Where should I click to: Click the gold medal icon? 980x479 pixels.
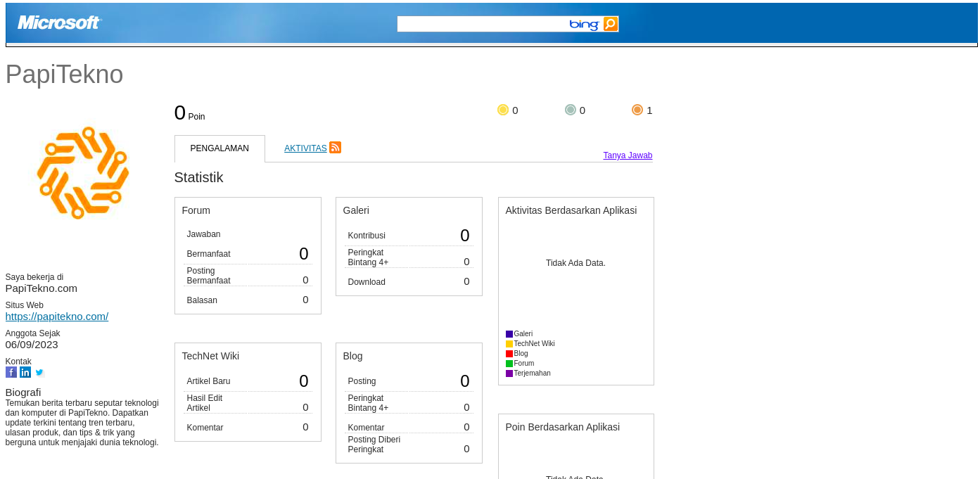pos(502,110)
